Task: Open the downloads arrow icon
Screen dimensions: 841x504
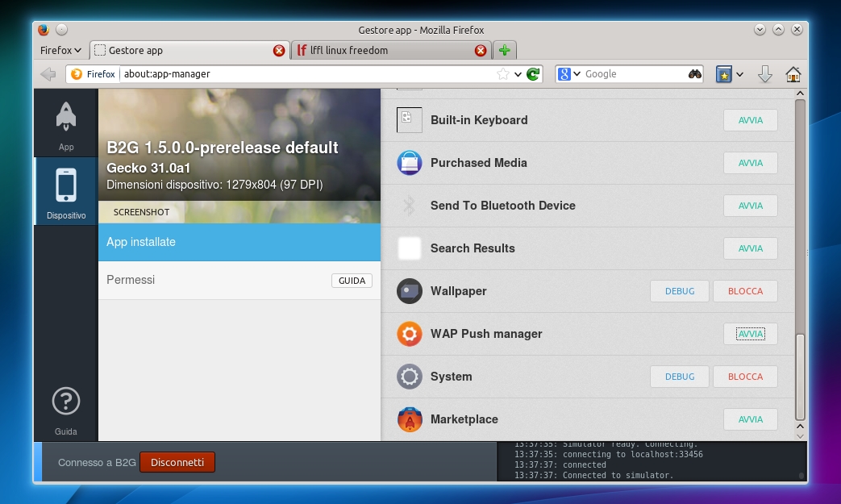Action: [x=765, y=74]
